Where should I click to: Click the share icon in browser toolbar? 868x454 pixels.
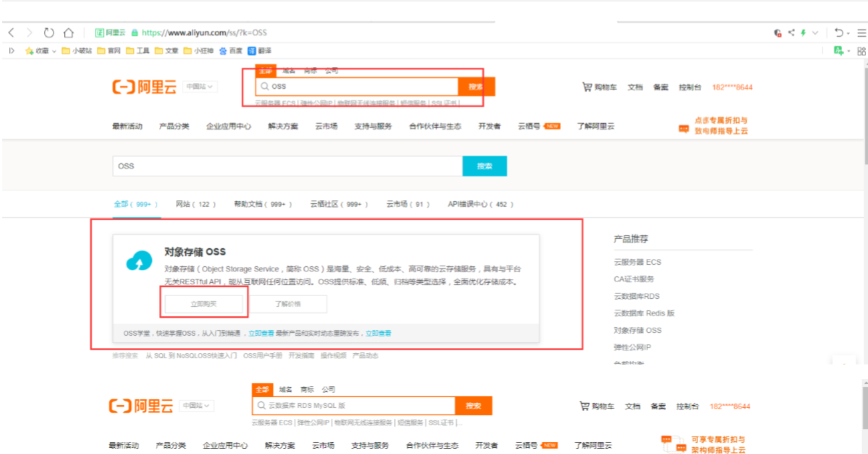[x=791, y=32]
